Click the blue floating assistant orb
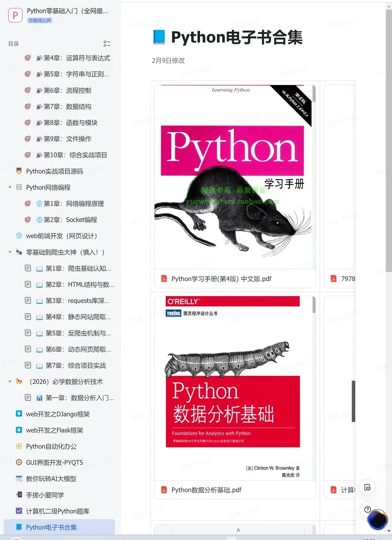The width and height of the screenshot is (392, 540). pyautogui.click(x=378, y=519)
